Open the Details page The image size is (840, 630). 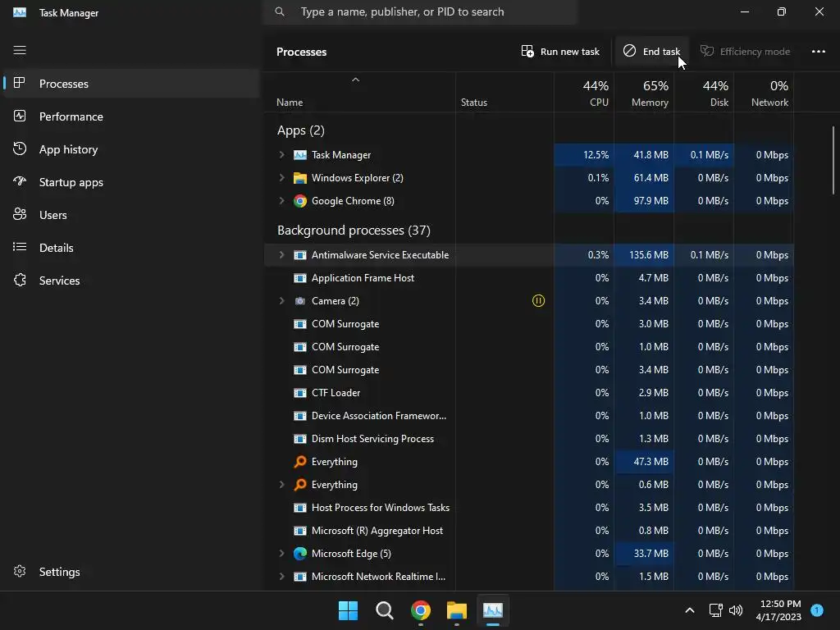[130, 248]
